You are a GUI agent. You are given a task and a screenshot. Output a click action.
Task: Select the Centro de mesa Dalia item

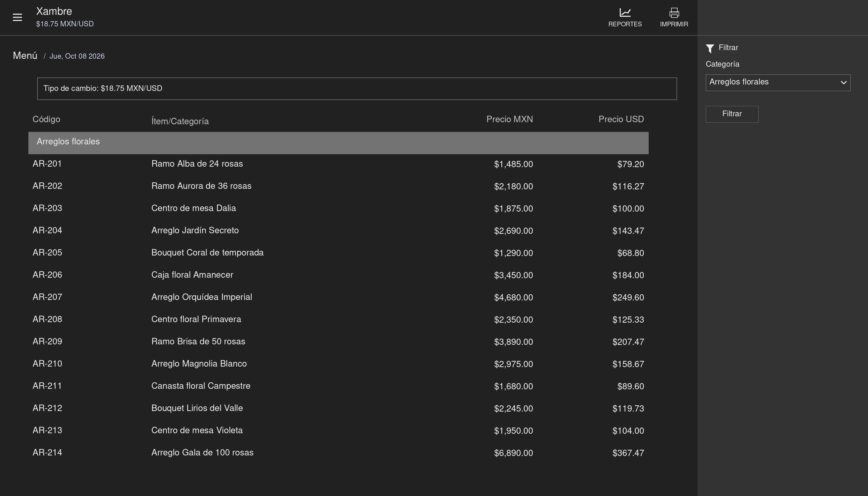(193, 208)
